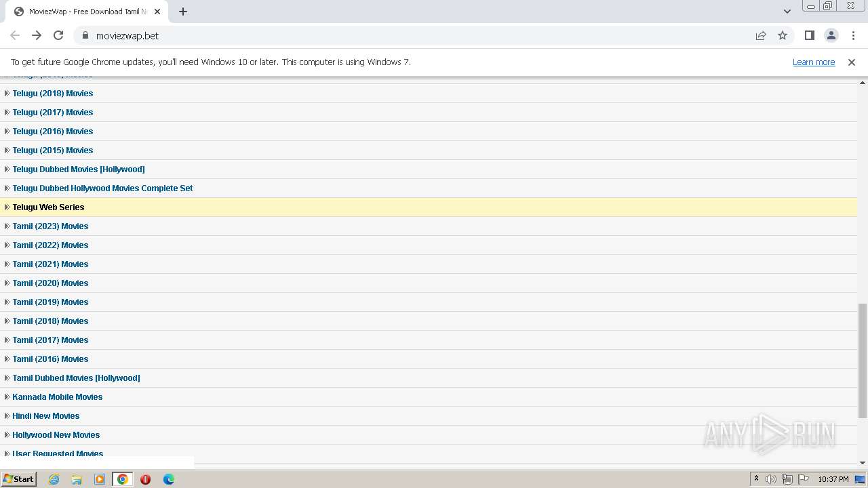Image resolution: width=868 pixels, height=488 pixels.
Task: Share this page with the share icon
Action: tap(761, 35)
